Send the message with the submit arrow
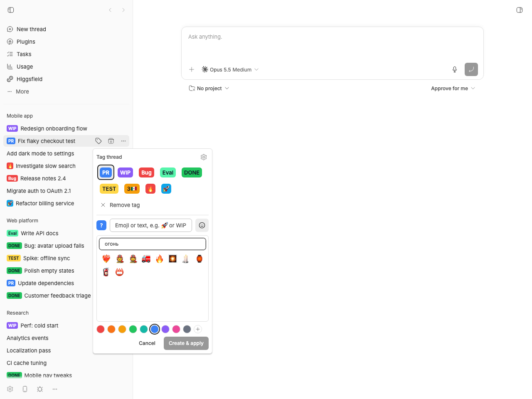This screenshot has height=399, width=532. [x=471, y=69]
